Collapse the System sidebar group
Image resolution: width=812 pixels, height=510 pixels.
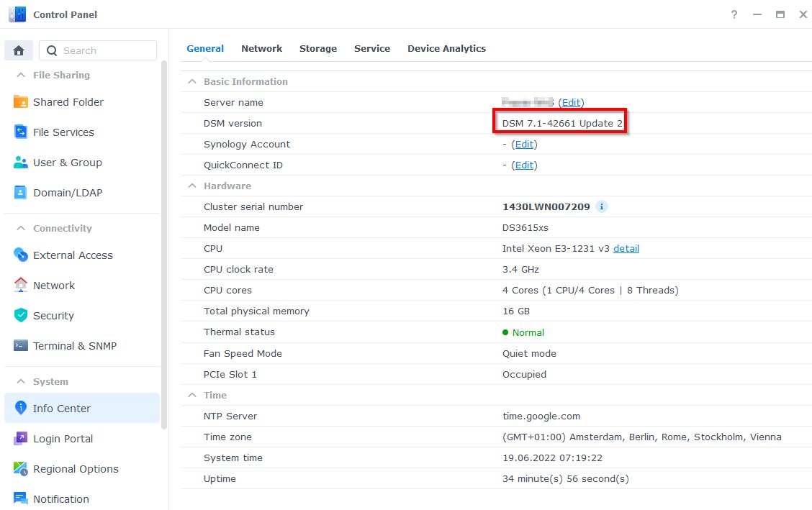pyautogui.click(x=21, y=381)
